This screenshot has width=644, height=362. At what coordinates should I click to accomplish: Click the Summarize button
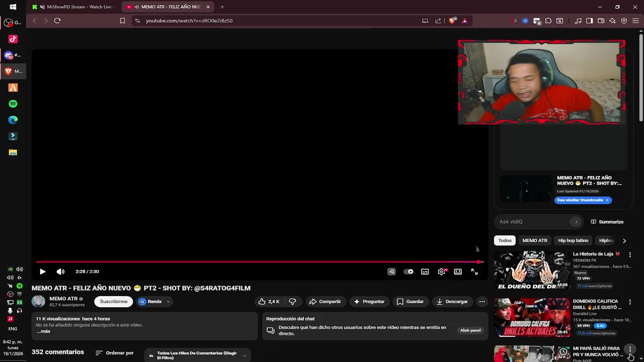coord(607,222)
